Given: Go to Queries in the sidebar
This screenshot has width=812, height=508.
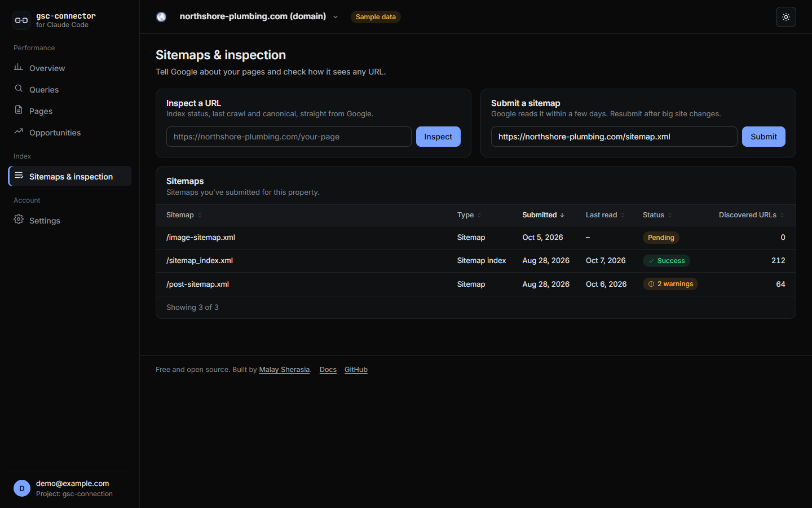Looking at the screenshot, I should (x=70, y=89).
